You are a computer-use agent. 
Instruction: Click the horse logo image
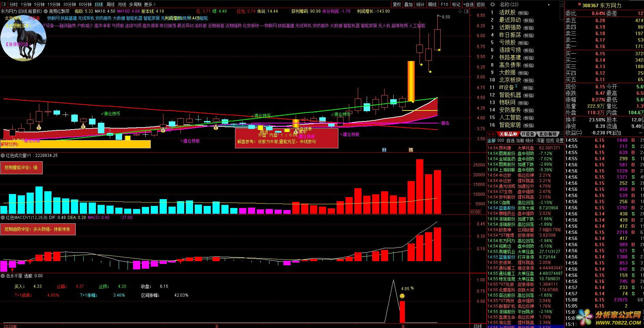23,39
